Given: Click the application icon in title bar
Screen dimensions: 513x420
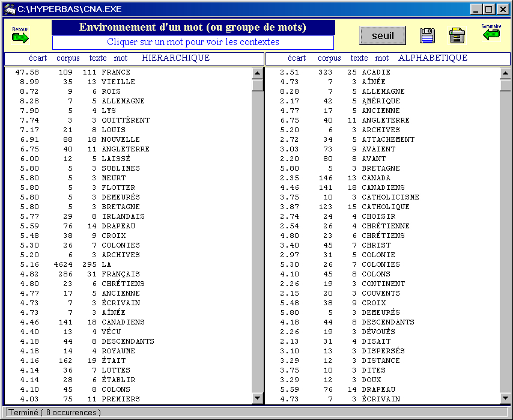Looking at the screenshot, I should coord(10,9).
